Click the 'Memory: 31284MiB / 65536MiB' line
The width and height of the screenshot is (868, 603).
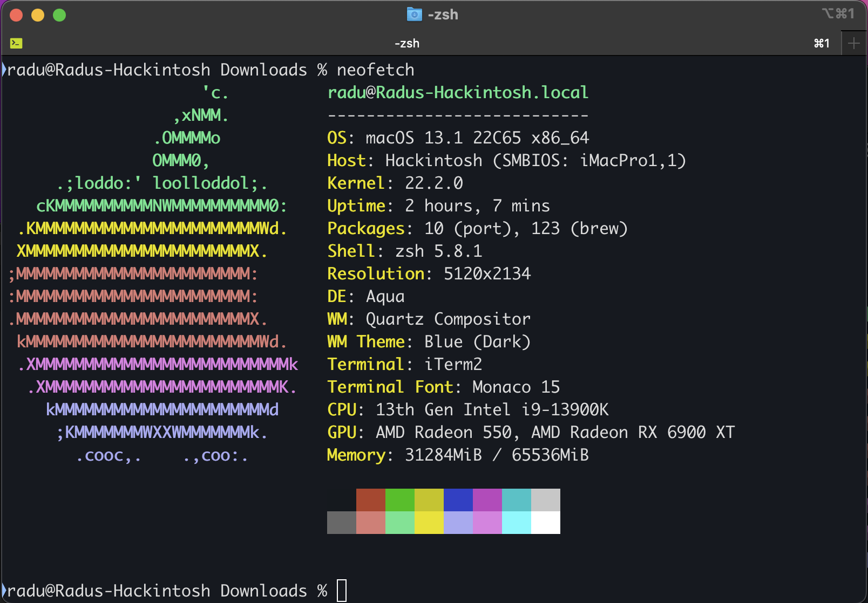[x=458, y=455]
